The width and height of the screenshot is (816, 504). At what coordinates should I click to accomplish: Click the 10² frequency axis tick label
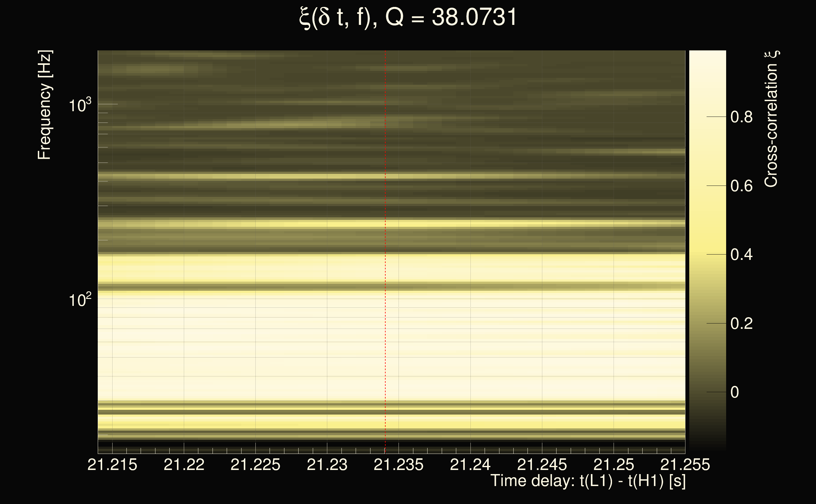tap(79, 300)
